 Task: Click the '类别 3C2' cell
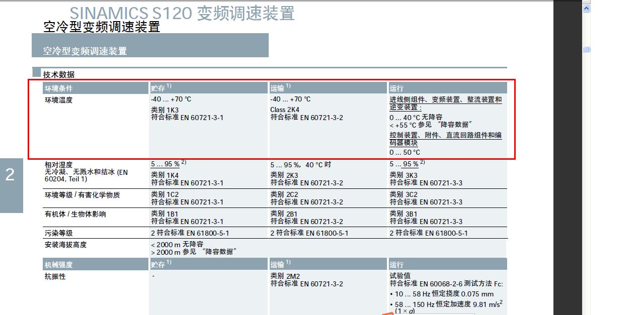click(x=404, y=194)
